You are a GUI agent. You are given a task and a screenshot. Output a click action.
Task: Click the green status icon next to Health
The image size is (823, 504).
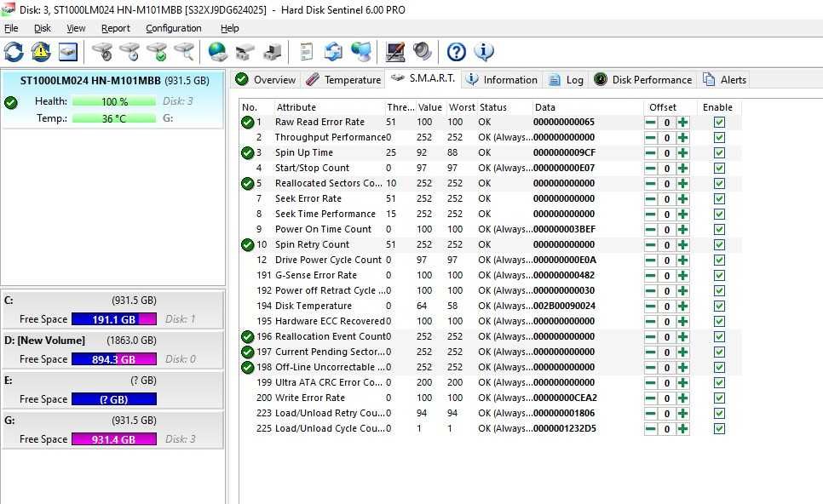(11, 102)
